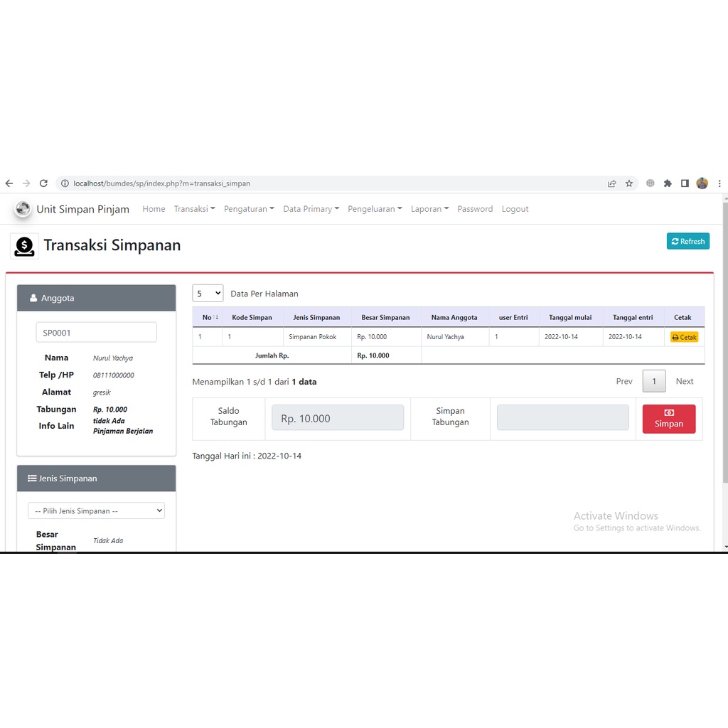Open the Laporan menu
This screenshot has width=728, height=728.
(x=429, y=208)
